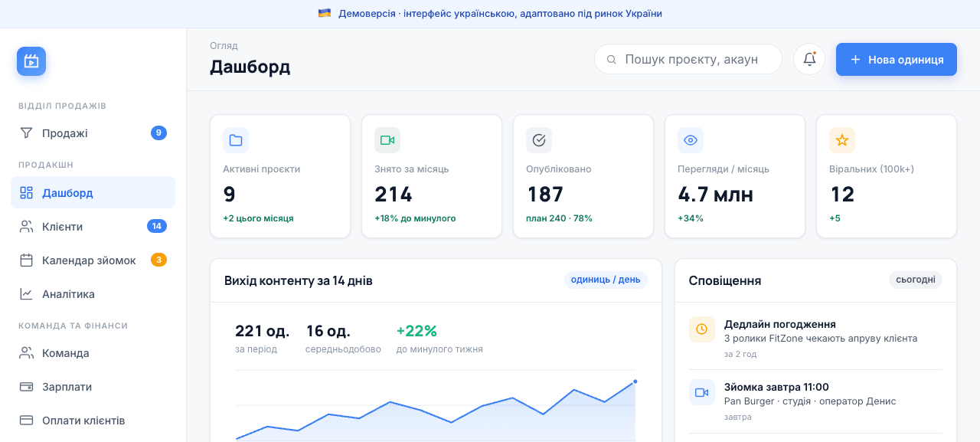
Task: Click the Сповіщення panel heading
Action: (x=725, y=280)
